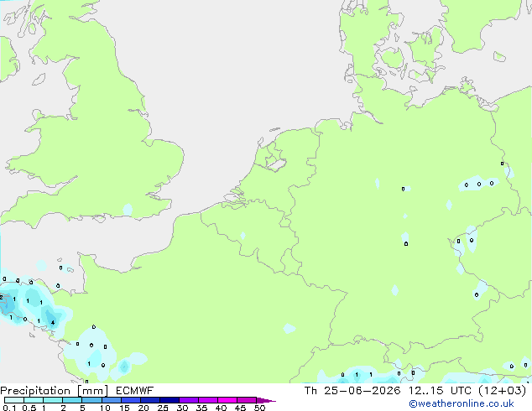
Task: Click the 45–50 mm legend swatch
Action: (x=247, y=400)
